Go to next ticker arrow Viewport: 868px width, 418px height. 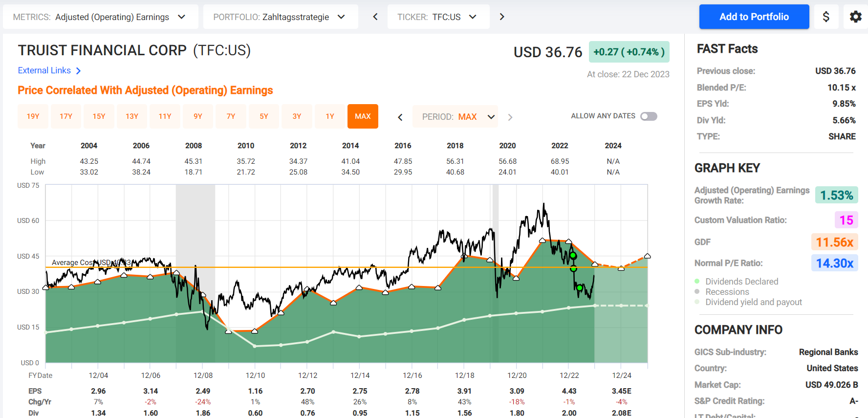(502, 17)
